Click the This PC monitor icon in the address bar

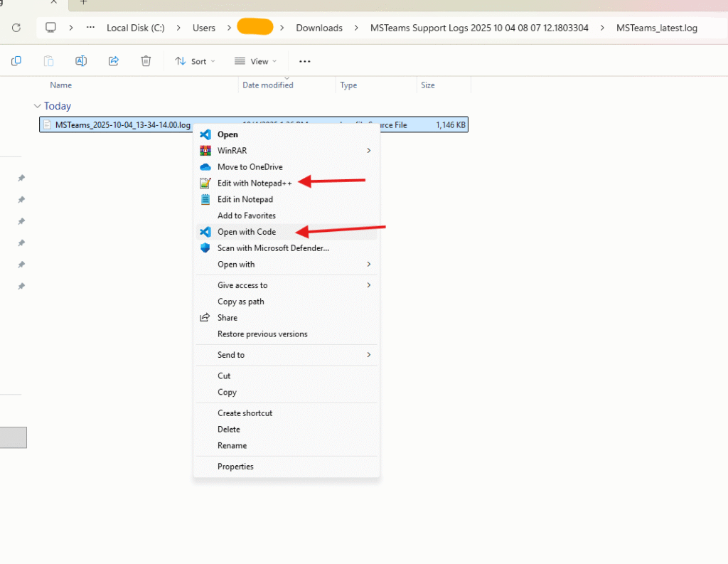(50, 28)
